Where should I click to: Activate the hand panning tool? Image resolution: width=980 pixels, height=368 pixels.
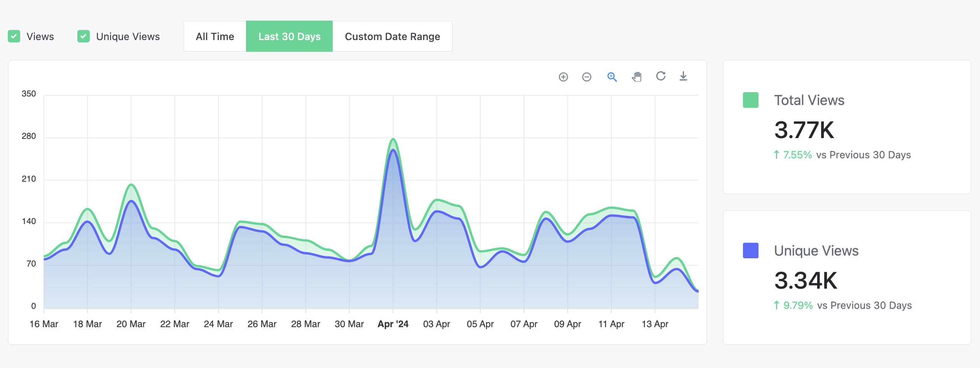(636, 77)
